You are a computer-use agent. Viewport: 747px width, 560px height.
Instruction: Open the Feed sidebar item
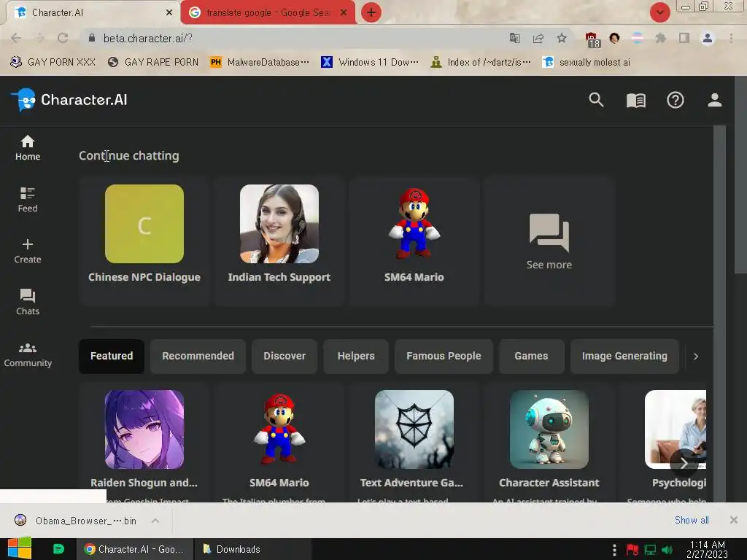pos(28,200)
